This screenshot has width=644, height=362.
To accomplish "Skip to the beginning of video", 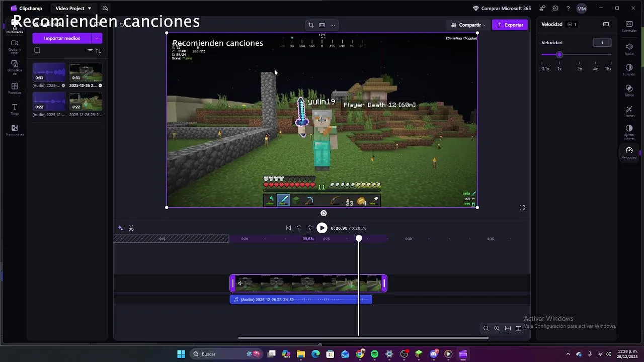I will (288, 228).
